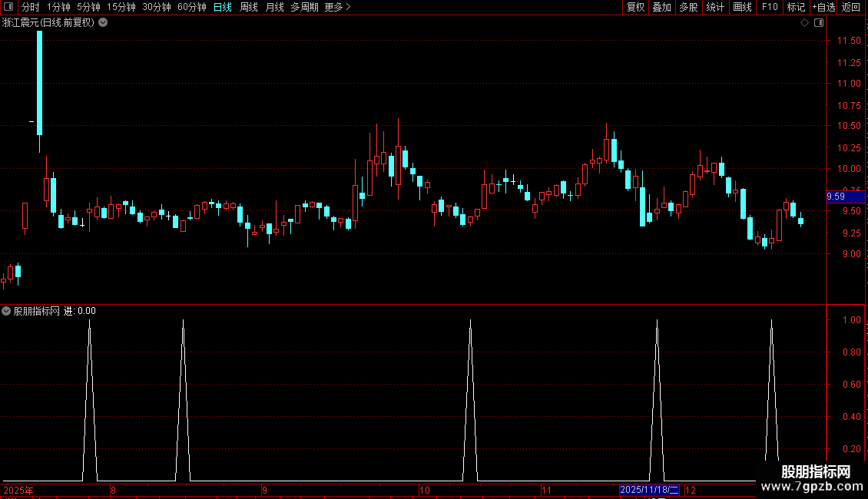Click month 10 on the time axis
Viewport: 868px width, 499px height.
[x=425, y=490]
